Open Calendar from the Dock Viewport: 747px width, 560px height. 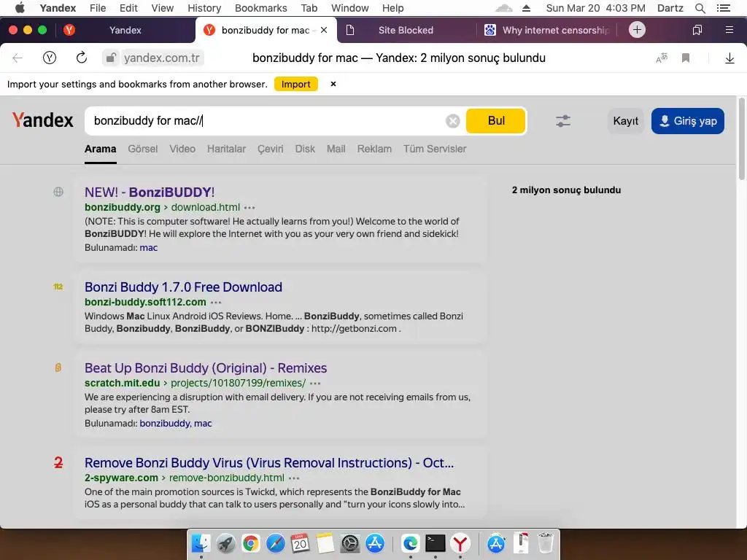[300, 542]
